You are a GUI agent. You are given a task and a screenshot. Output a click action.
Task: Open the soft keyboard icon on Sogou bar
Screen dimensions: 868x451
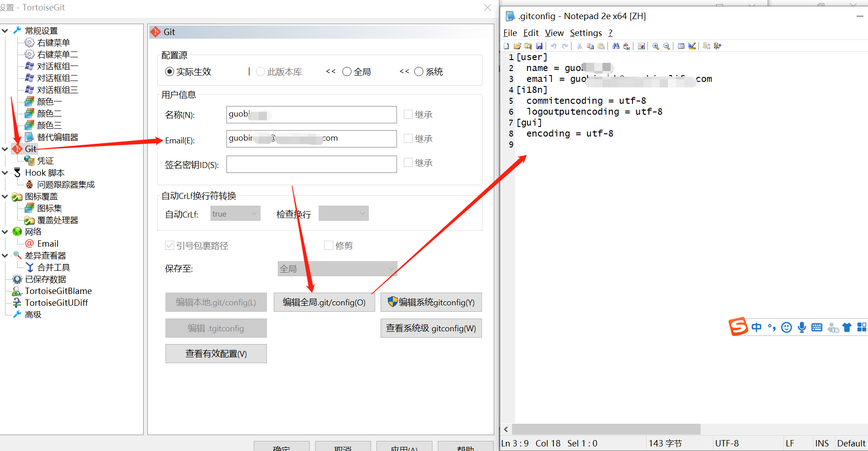[817, 327]
